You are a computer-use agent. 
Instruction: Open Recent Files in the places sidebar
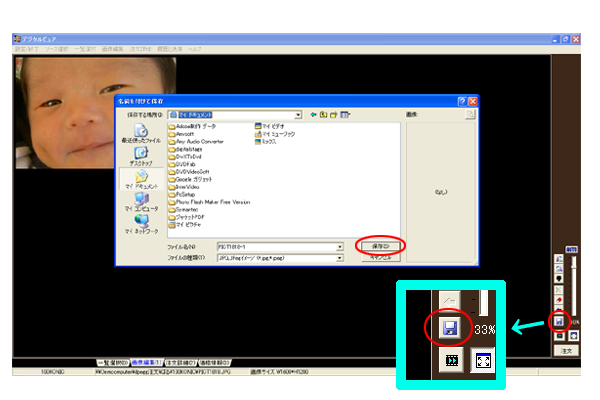pos(140,132)
